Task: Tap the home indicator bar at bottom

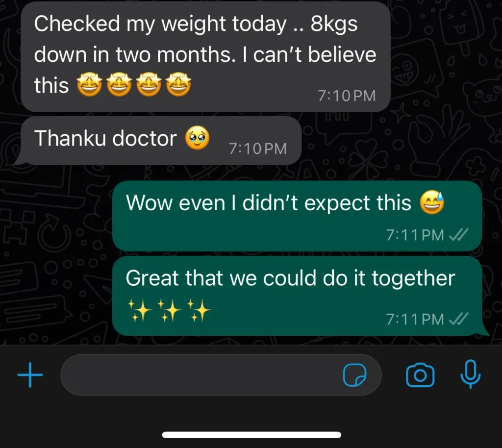Action: 251,435
